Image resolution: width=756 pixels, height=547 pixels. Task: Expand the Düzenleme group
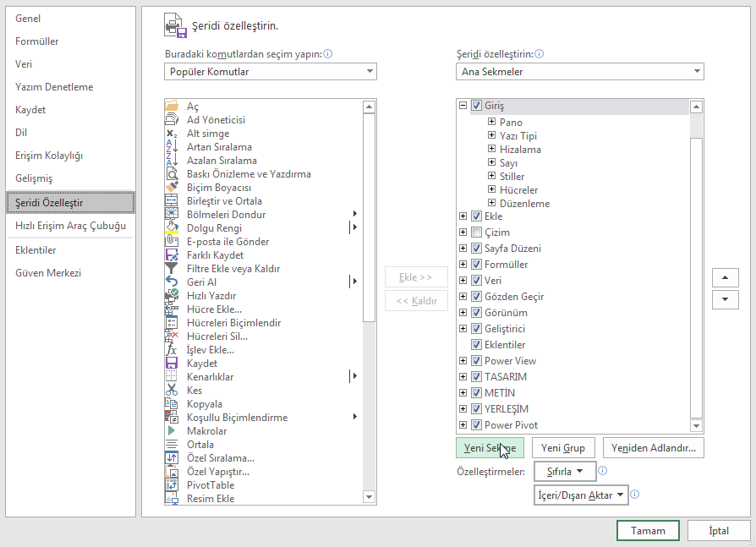[492, 202]
